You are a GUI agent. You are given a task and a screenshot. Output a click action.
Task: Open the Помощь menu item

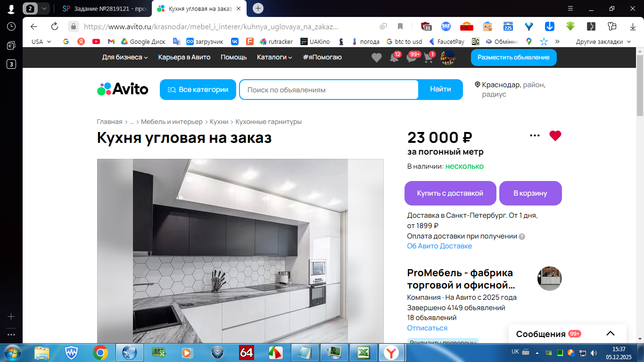tap(234, 57)
